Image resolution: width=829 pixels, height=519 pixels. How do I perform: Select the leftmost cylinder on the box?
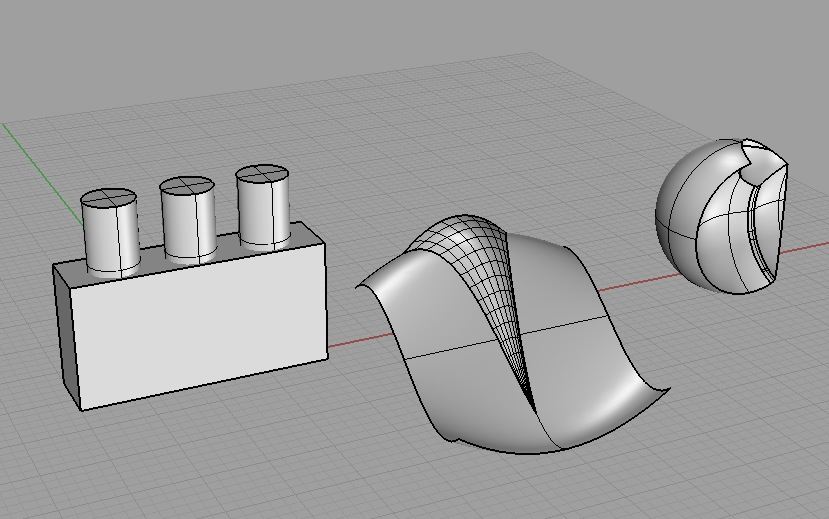(x=110, y=233)
